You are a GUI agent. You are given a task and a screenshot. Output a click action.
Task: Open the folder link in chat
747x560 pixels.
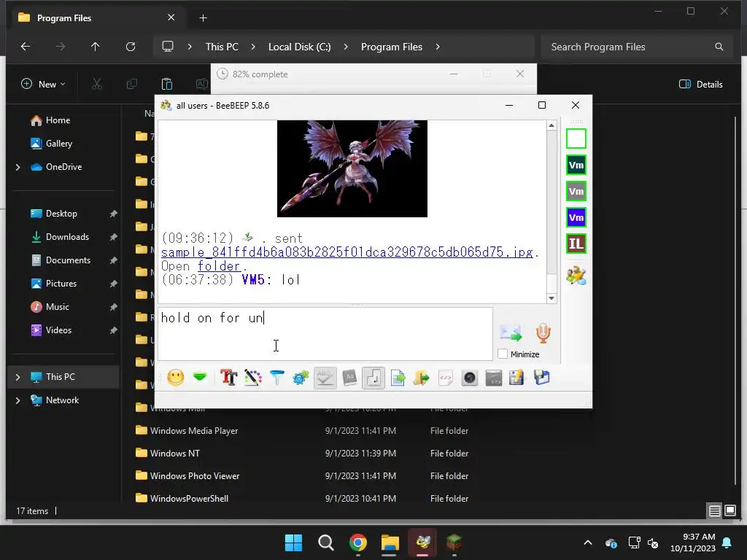point(219,266)
